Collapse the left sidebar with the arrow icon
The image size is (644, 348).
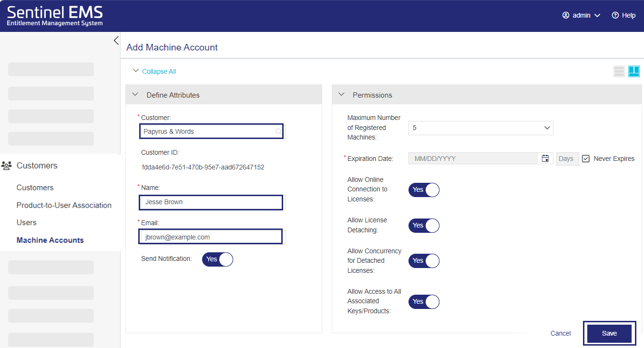pyautogui.click(x=116, y=40)
